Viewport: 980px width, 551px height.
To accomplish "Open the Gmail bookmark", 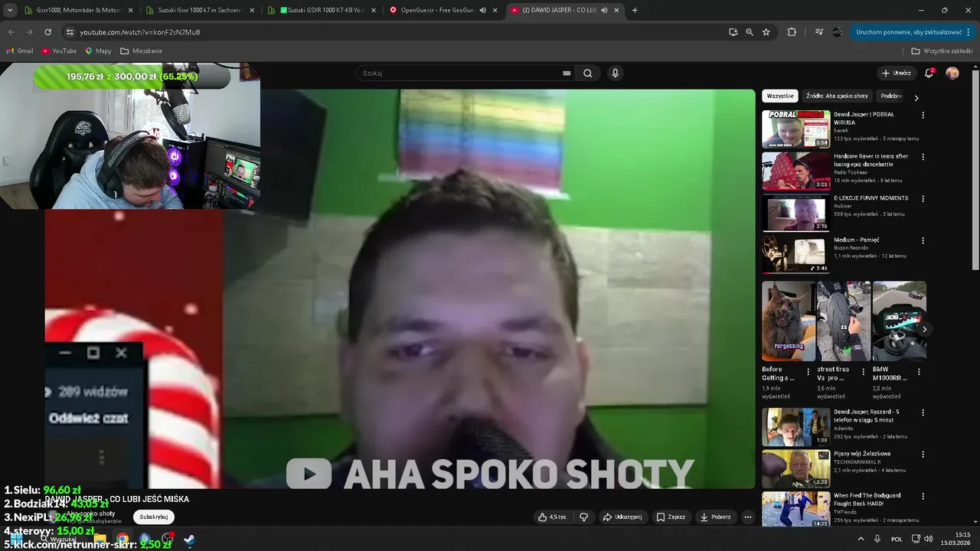I will coord(20,51).
